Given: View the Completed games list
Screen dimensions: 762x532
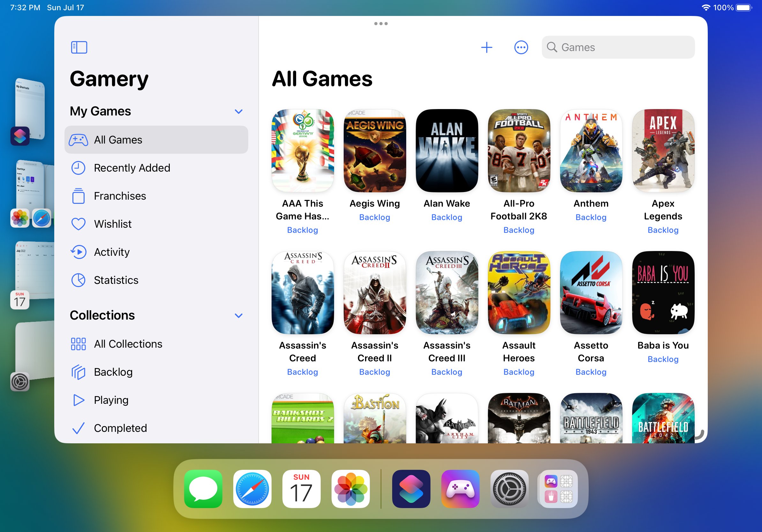Looking at the screenshot, I should tap(120, 428).
